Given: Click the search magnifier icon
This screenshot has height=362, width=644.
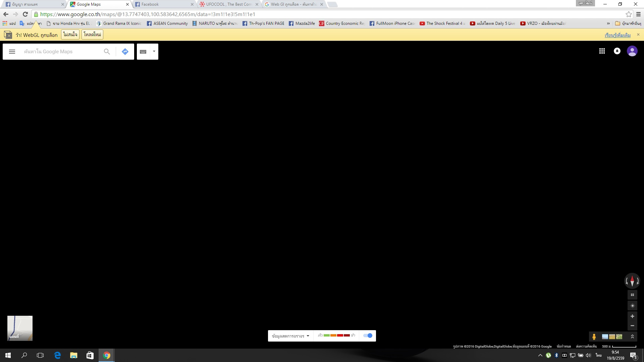Looking at the screenshot, I should [x=107, y=52].
